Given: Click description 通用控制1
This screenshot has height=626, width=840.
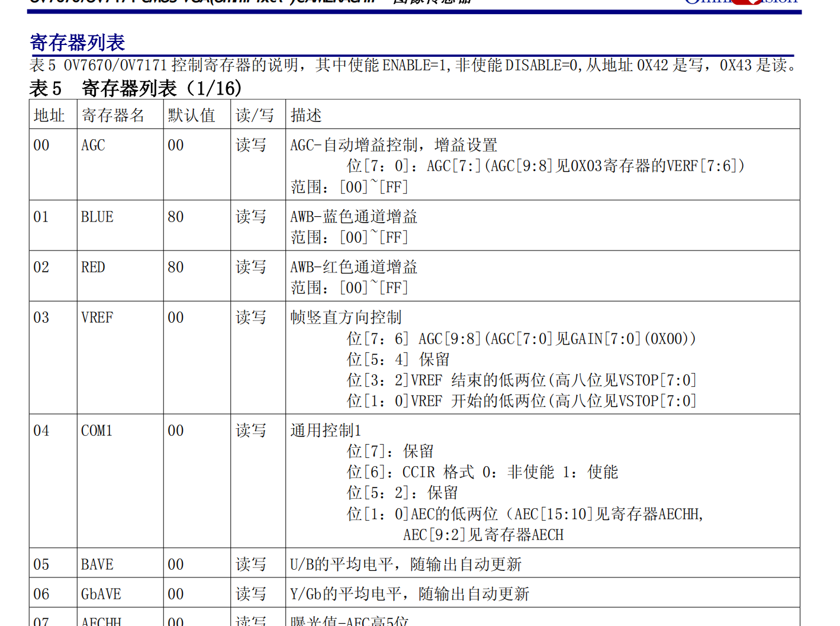Looking at the screenshot, I should point(326,431).
